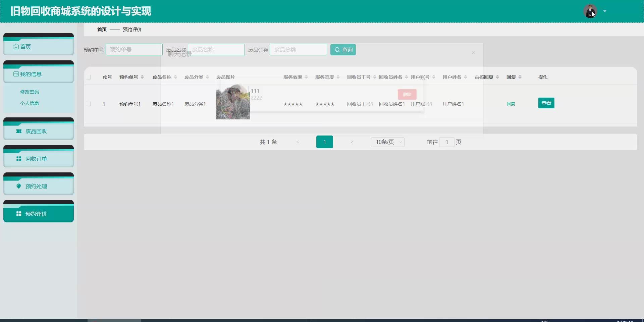The height and width of the screenshot is (322, 644).
Task: Click the house icon on sidebar 首页
Action: (x=16, y=47)
